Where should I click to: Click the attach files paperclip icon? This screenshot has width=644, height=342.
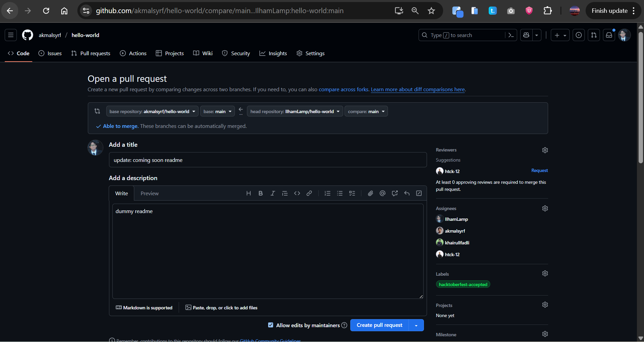370,193
